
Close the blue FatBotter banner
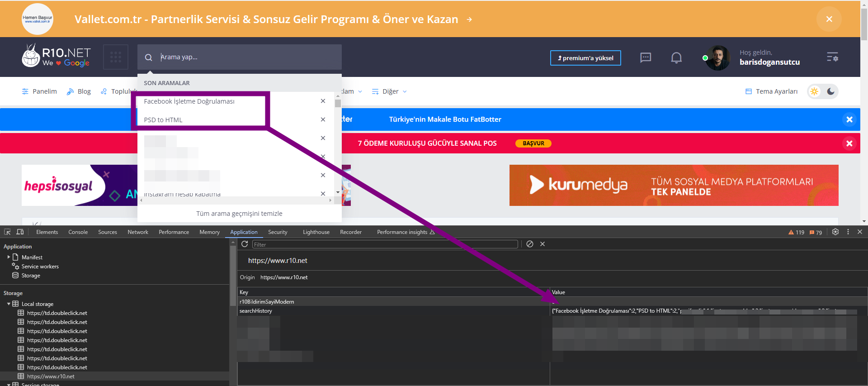tap(849, 119)
